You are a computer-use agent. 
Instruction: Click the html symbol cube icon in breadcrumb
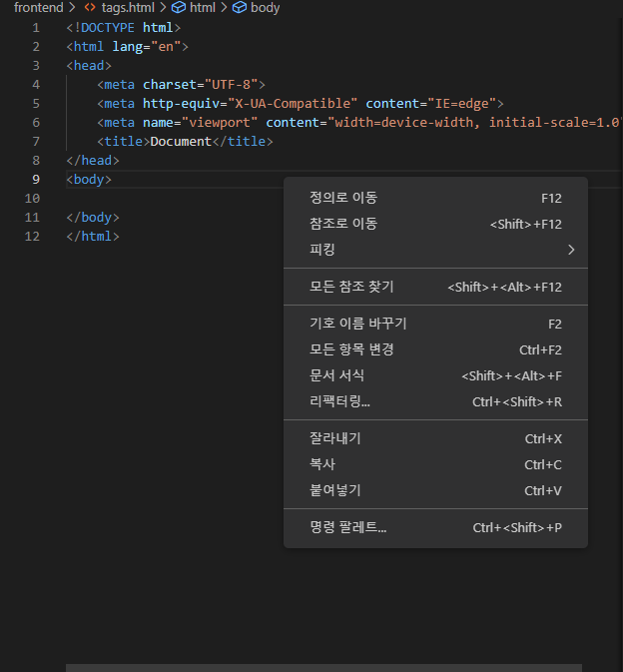coord(179,7)
